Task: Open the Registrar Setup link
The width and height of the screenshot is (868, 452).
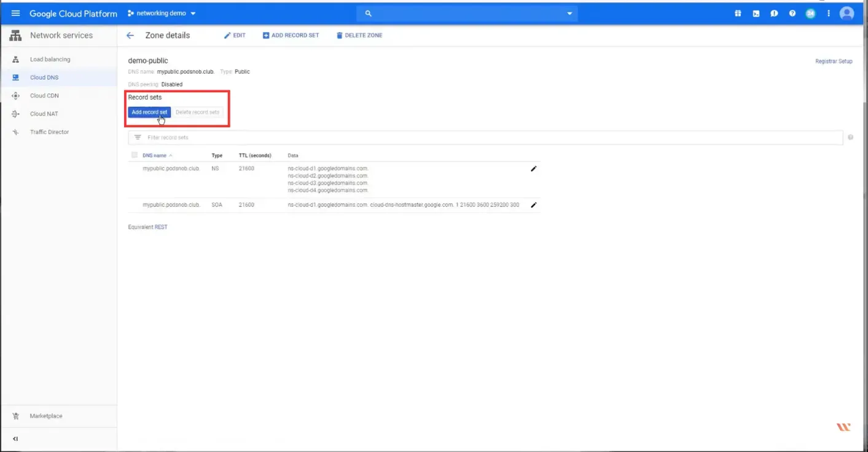Action: click(x=834, y=61)
